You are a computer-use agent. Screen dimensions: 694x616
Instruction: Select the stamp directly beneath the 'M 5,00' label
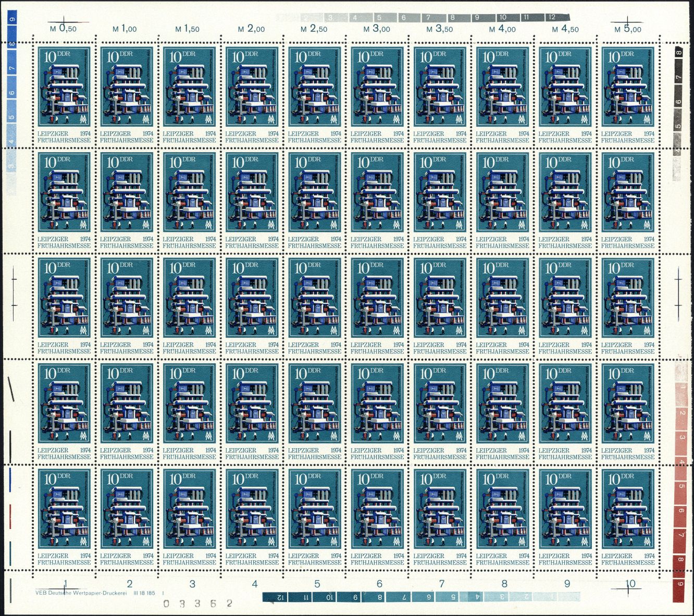[628, 95]
